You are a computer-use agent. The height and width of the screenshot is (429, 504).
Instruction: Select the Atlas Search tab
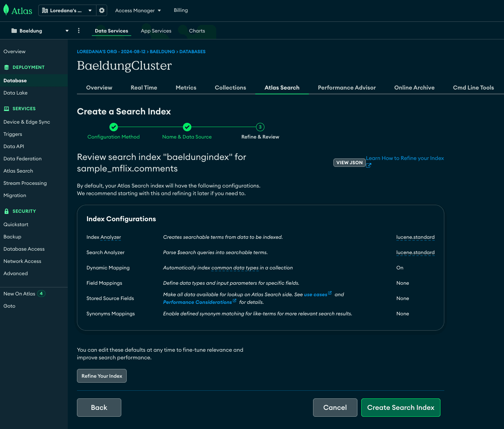point(282,88)
